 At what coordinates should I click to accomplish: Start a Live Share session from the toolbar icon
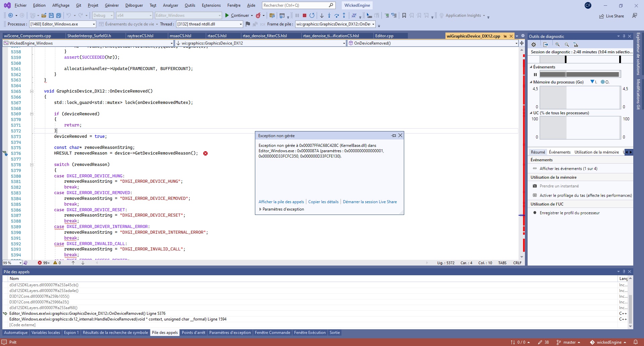coord(612,16)
